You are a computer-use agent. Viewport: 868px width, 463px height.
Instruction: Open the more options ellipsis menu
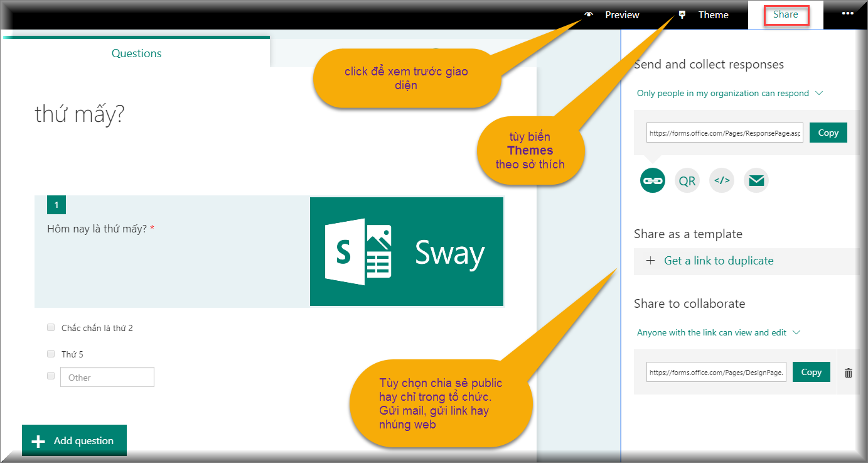(848, 14)
